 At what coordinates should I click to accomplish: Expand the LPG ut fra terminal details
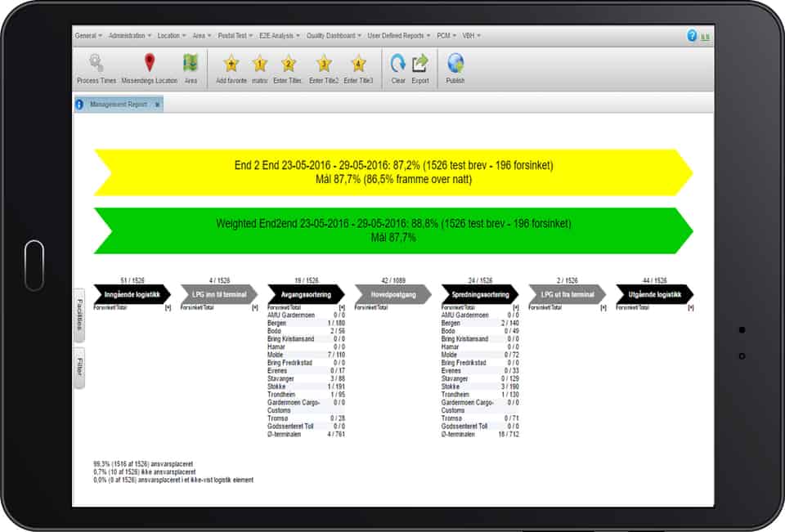pos(603,308)
